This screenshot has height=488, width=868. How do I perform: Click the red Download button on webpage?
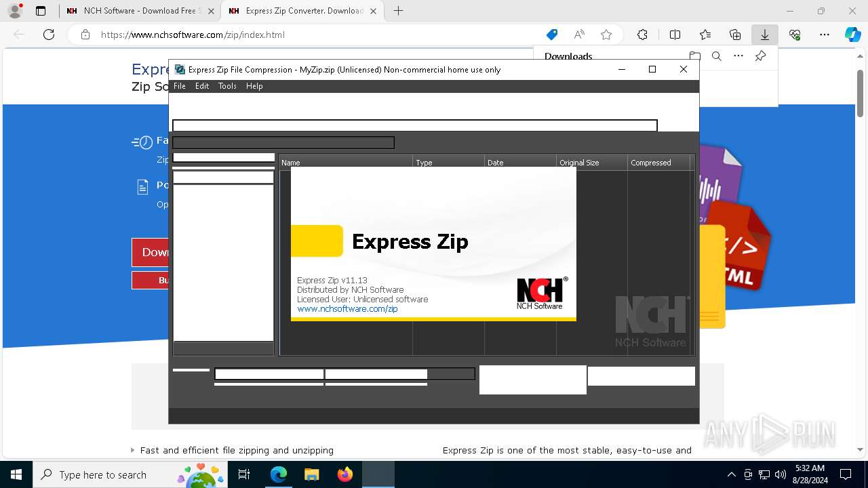point(151,252)
